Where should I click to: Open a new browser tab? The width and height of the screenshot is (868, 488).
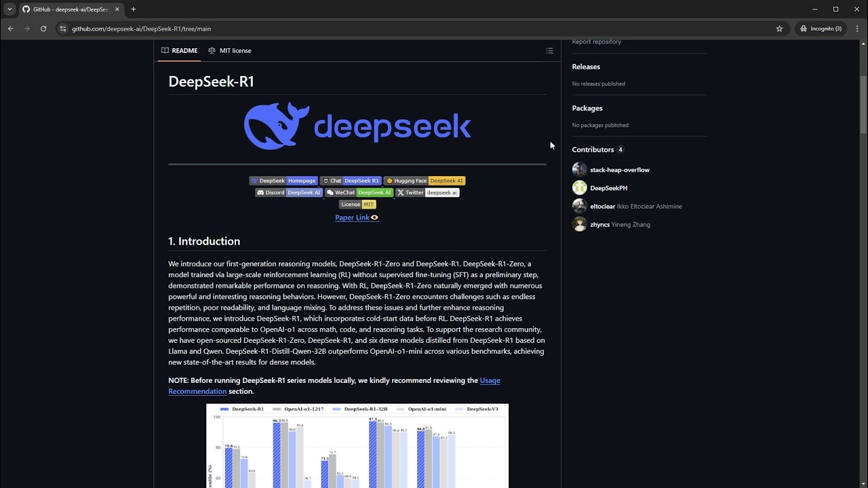coord(133,9)
